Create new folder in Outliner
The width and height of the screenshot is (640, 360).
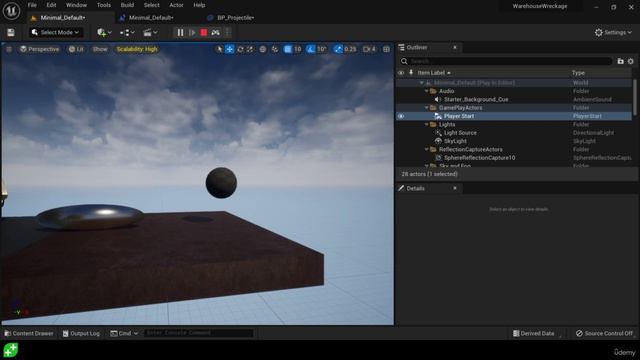point(620,61)
